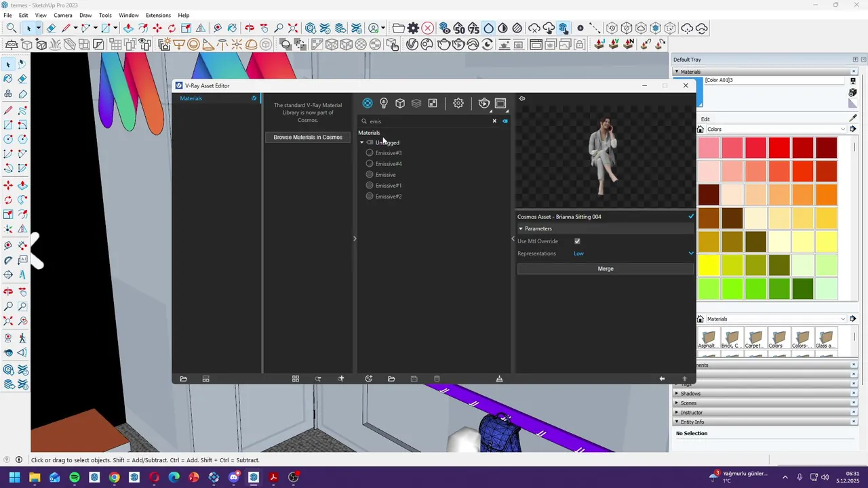The image size is (868, 488).
Task: Click the blue tag filter icon beside search
Action: coord(505,121)
